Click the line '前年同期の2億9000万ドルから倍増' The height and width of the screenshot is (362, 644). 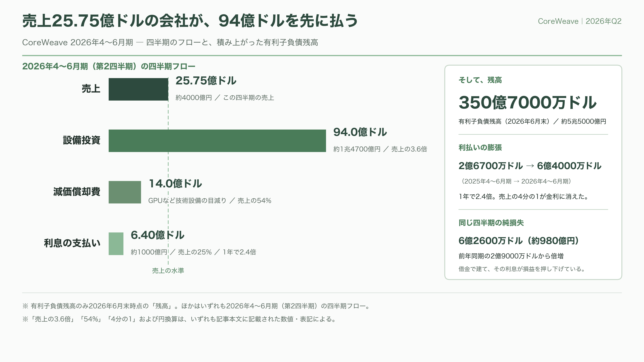click(511, 256)
